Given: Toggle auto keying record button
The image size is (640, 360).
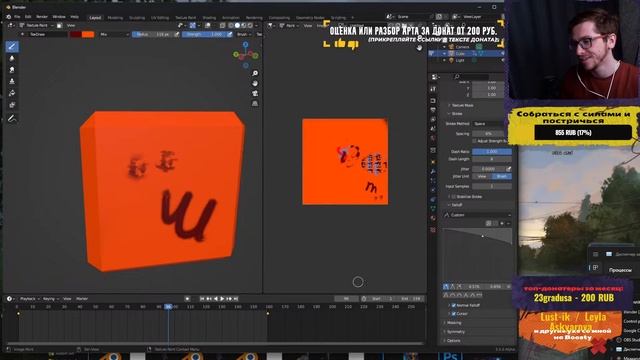Looking at the screenshot, I should pos(187,299).
